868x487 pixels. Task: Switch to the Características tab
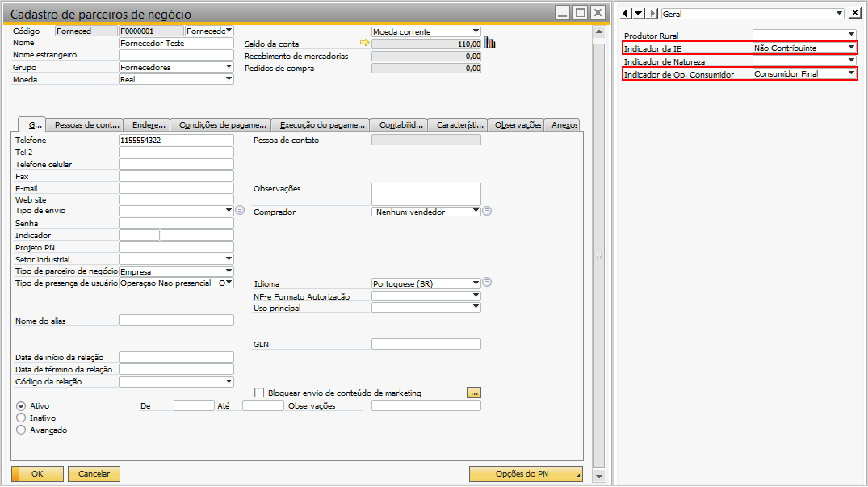pos(459,124)
